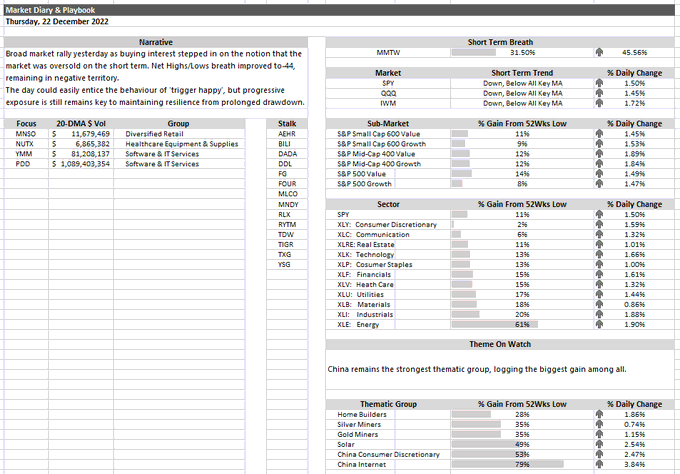
Task: Click the up arrow for Silver Miners
Action: tap(599, 424)
